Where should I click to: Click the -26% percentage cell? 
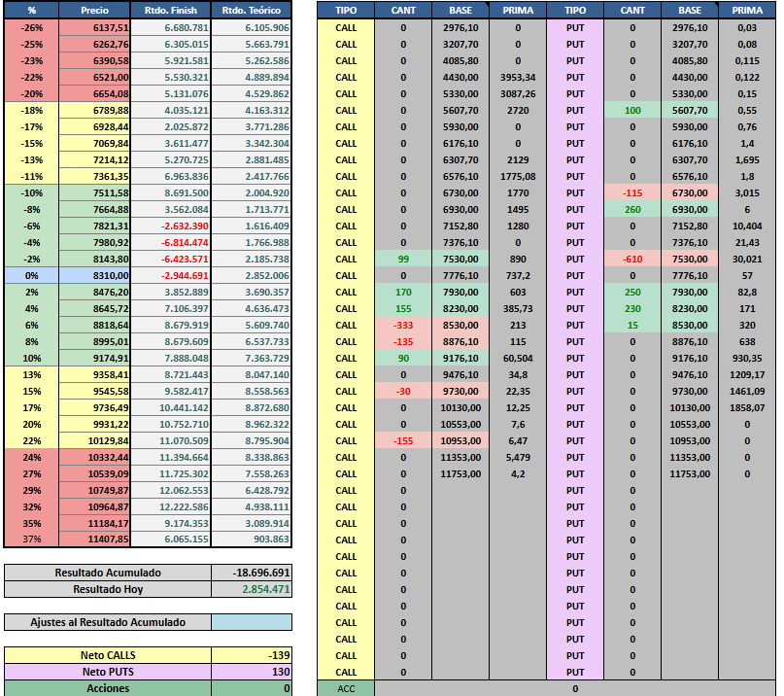click(x=31, y=28)
